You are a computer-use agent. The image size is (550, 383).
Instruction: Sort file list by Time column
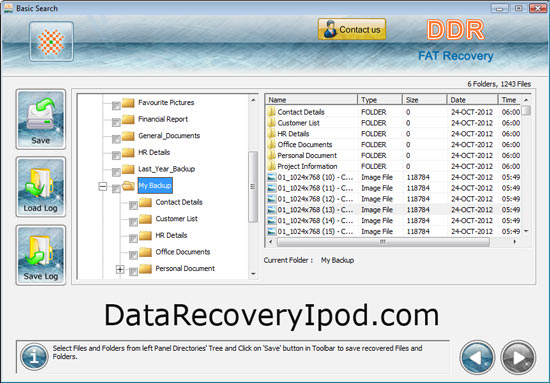point(510,100)
